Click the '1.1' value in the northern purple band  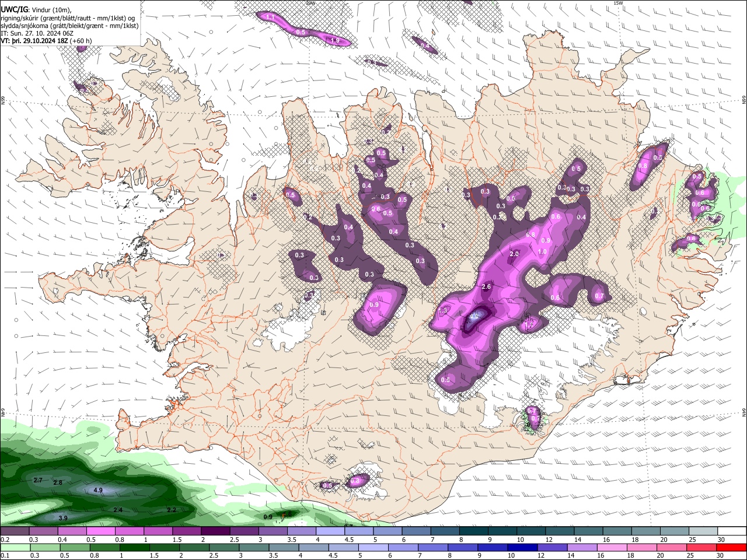[x=270, y=17]
